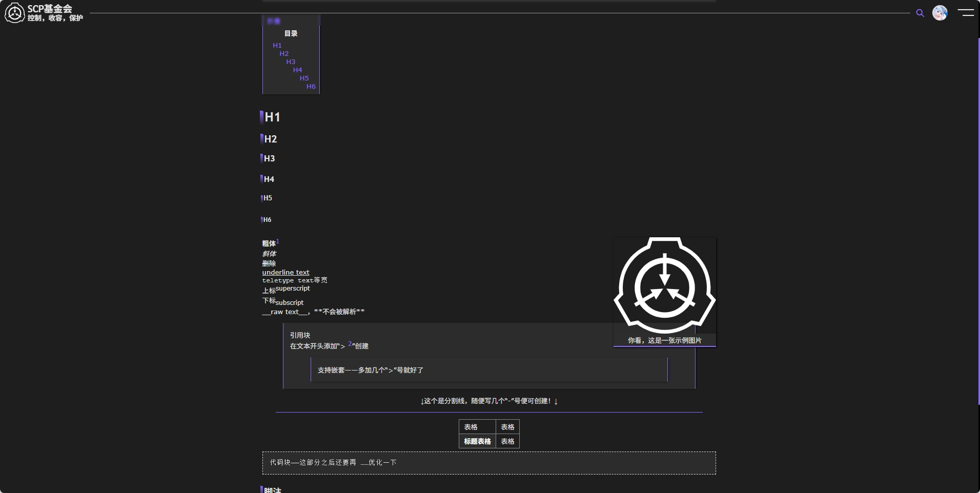Click the SCP Foundation logo
Viewport: 980px width, 493px height.
pos(14,13)
